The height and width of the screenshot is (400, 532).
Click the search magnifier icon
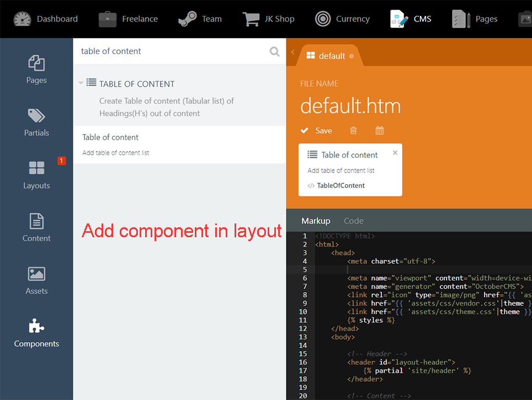(x=274, y=51)
